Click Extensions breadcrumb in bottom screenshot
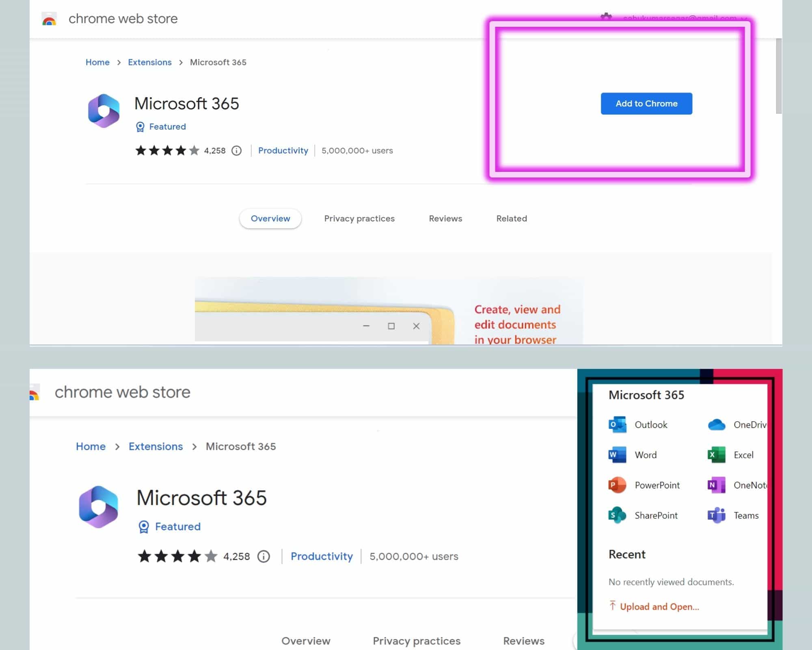812x650 pixels. coord(156,446)
